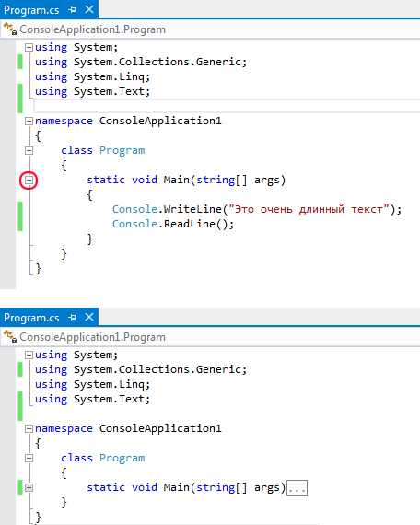Click the '...' collapsed-code box after Main
Viewport: 420px width, 525px height.
click(297, 488)
